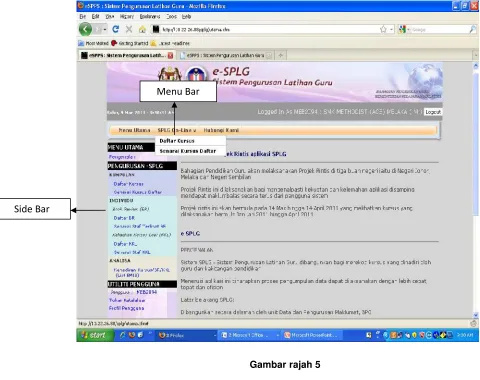Image resolution: width=480 pixels, height=380 pixels.
Task: Open the Latest Headlines feed bookmark
Action: click(170, 43)
